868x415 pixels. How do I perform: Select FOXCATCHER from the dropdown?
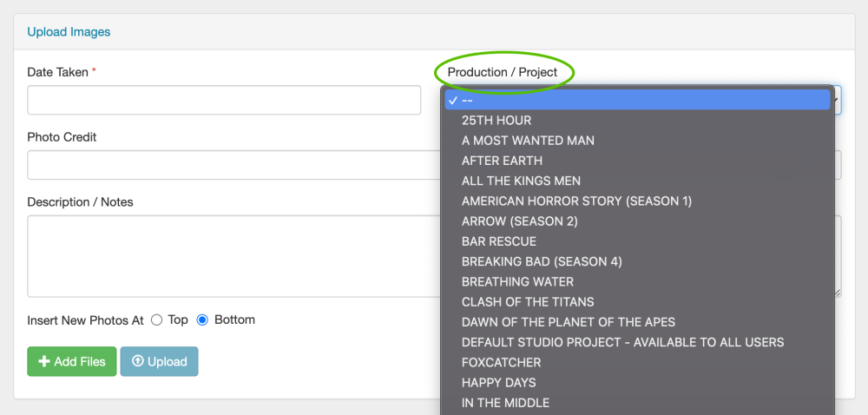pos(638,362)
